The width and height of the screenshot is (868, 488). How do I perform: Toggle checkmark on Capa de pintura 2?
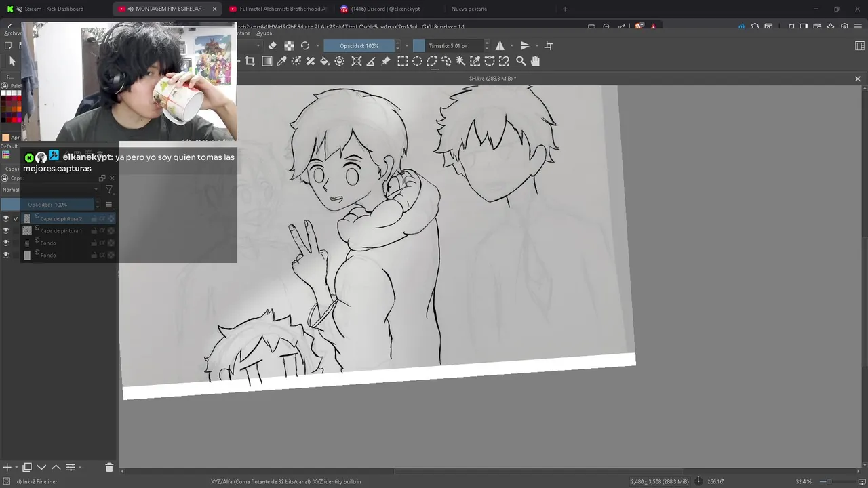click(16, 218)
